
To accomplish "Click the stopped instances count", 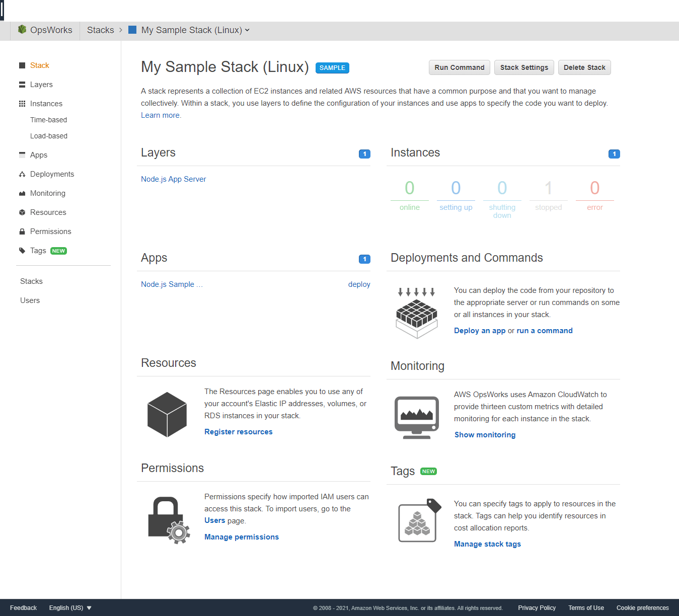I will pyautogui.click(x=549, y=188).
